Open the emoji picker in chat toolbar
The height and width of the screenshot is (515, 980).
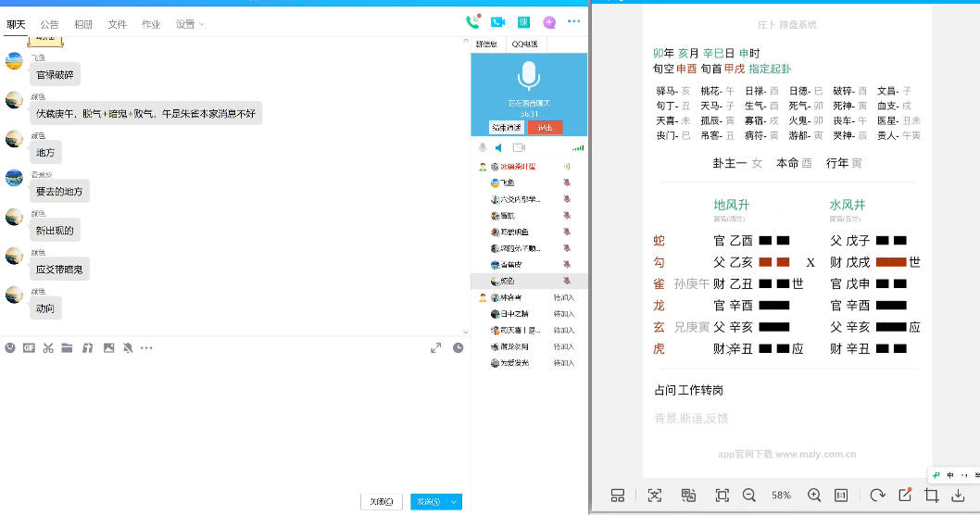click(10, 348)
